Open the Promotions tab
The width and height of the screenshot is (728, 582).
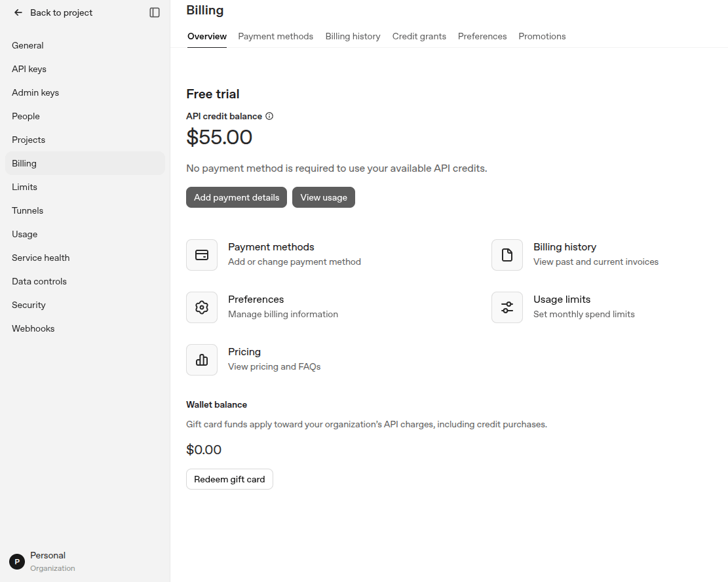tap(543, 36)
